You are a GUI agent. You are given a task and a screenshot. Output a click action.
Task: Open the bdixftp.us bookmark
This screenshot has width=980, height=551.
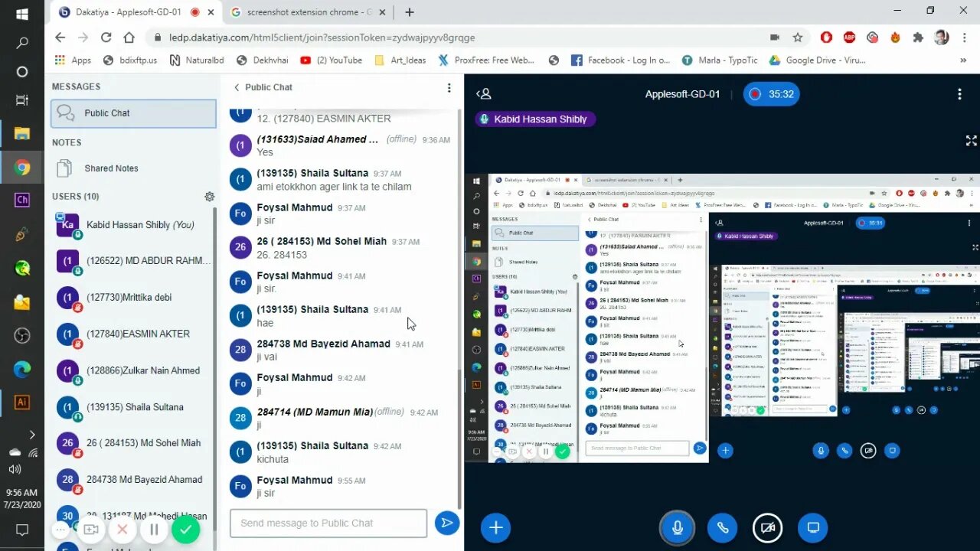click(x=130, y=60)
